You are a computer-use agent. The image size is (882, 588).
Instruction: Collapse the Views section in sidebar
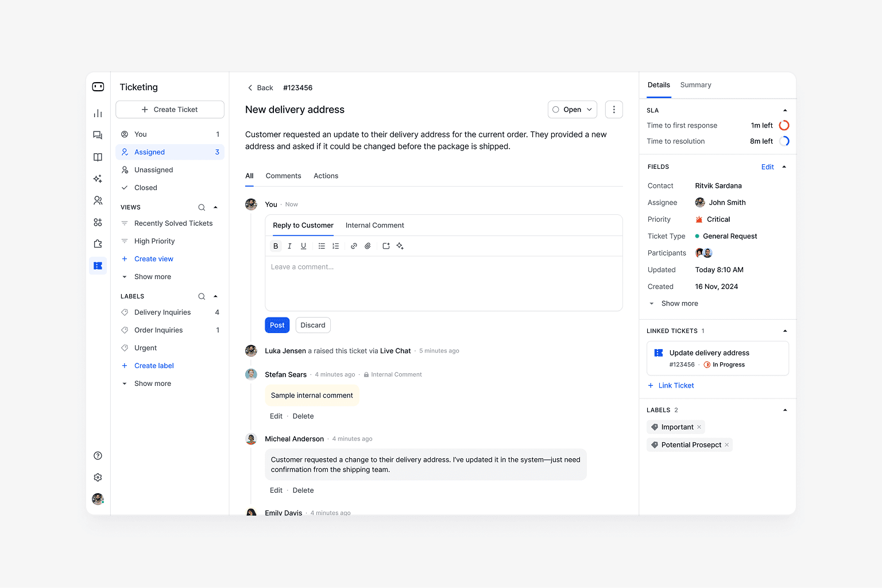coord(215,207)
